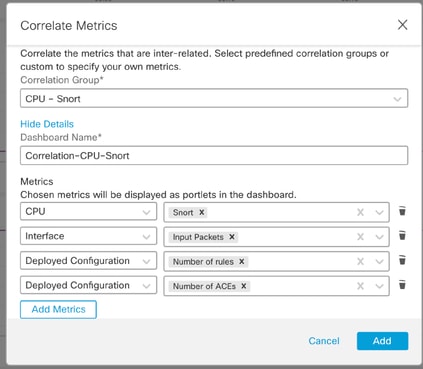The width and height of the screenshot is (423, 369).
Task: Click Cancel in the dialog
Action: 324,341
